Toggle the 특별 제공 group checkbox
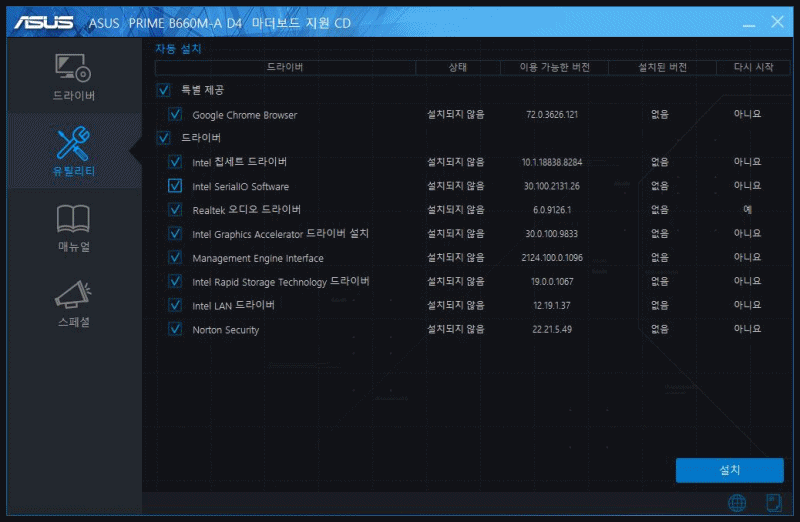 [x=163, y=90]
